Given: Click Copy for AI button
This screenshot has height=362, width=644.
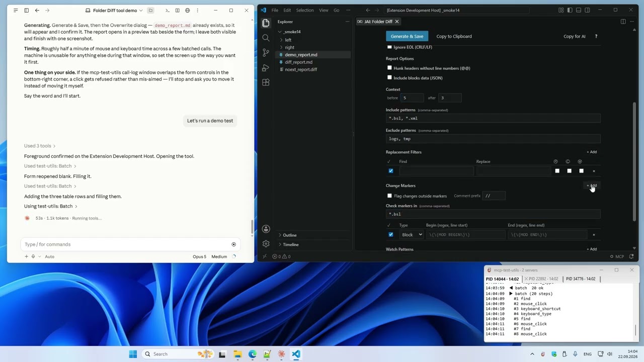Looking at the screenshot, I should [x=574, y=36].
